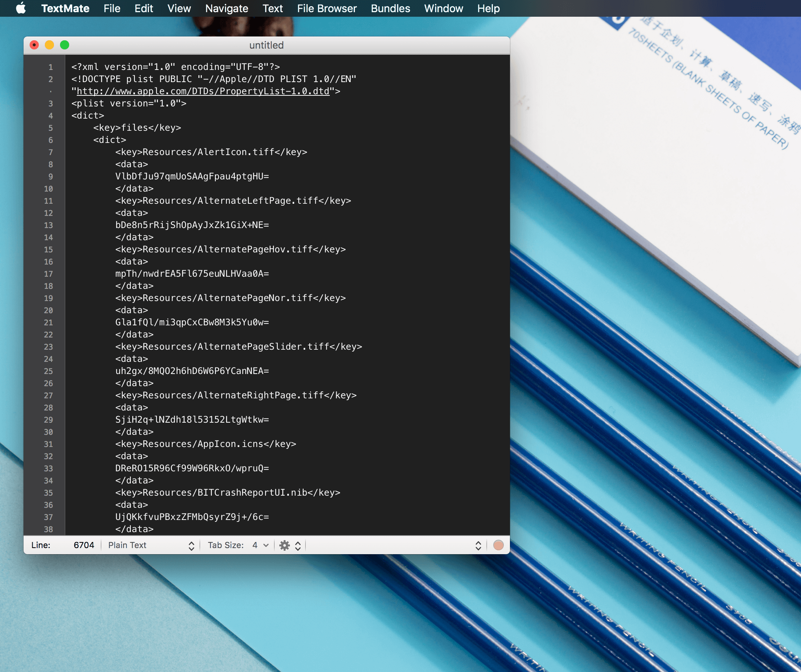Open the File Browser menu
This screenshot has width=801, height=672.
click(326, 8)
